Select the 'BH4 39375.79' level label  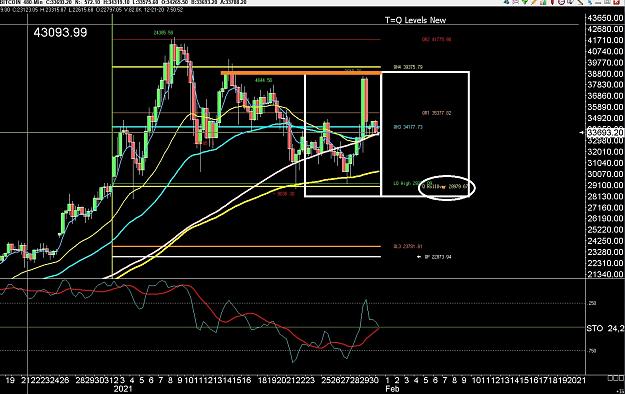(408, 67)
